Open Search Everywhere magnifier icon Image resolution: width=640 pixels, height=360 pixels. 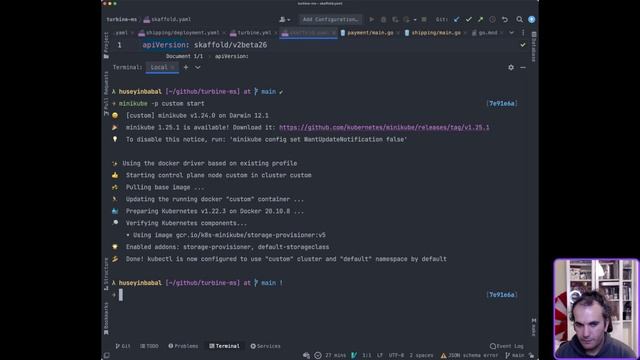click(519, 19)
